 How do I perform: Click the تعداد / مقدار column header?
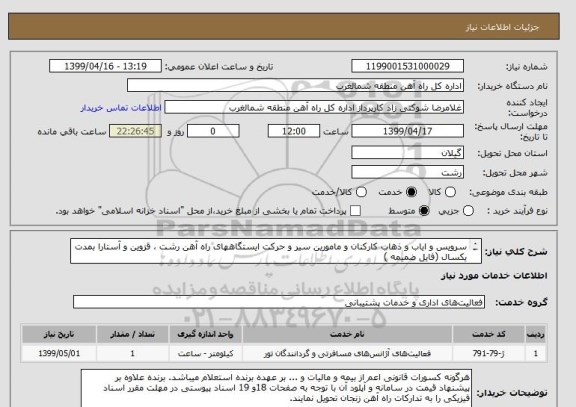click(132, 334)
